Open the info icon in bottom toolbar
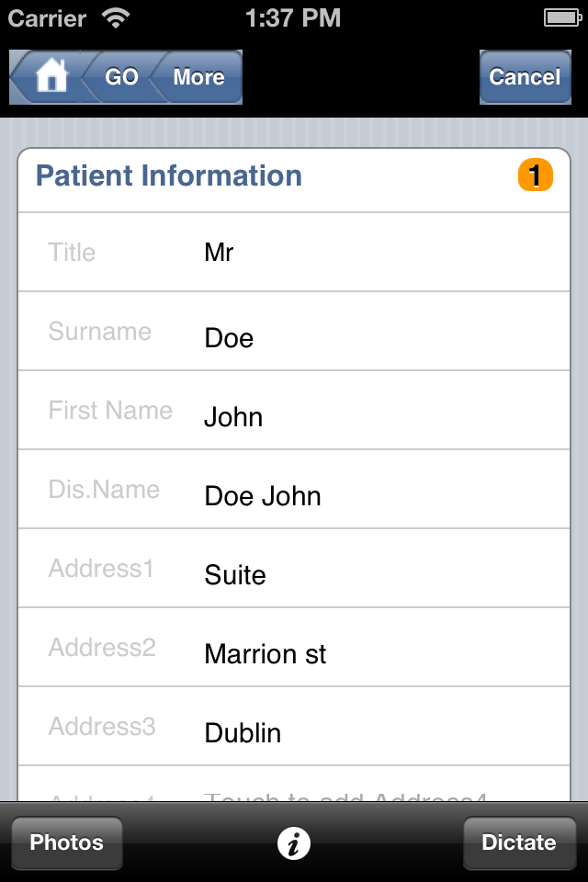 293,843
